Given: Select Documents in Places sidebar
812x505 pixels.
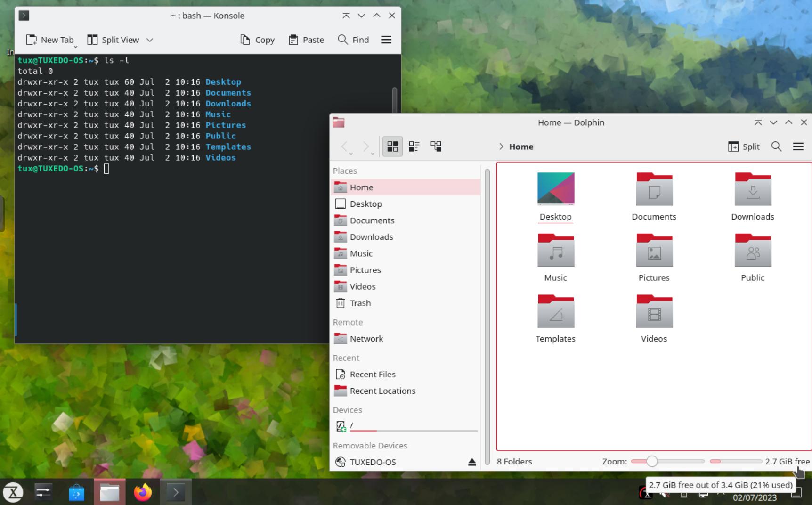Looking at the screenshot, I should 406,220.
